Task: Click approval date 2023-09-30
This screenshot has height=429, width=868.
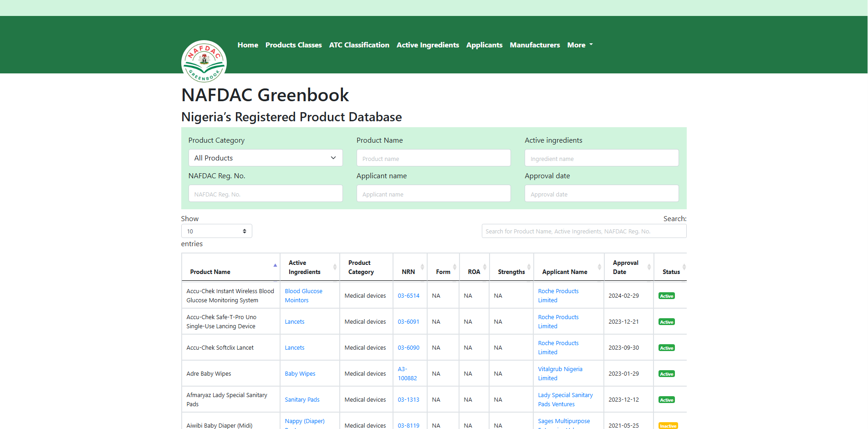Action: (624, 347)
